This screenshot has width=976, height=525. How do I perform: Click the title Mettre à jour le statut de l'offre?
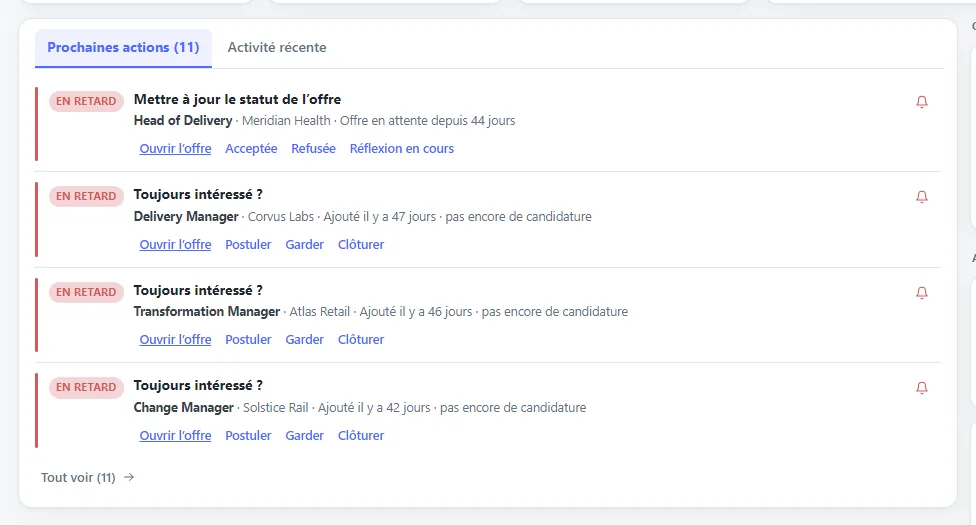237,100
